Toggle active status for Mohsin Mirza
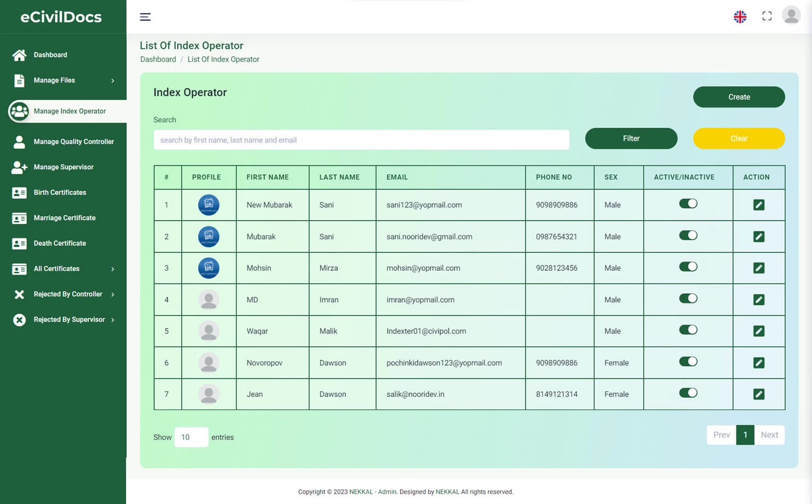This screenshot has height=504, width=812. [x=688, y=268]
